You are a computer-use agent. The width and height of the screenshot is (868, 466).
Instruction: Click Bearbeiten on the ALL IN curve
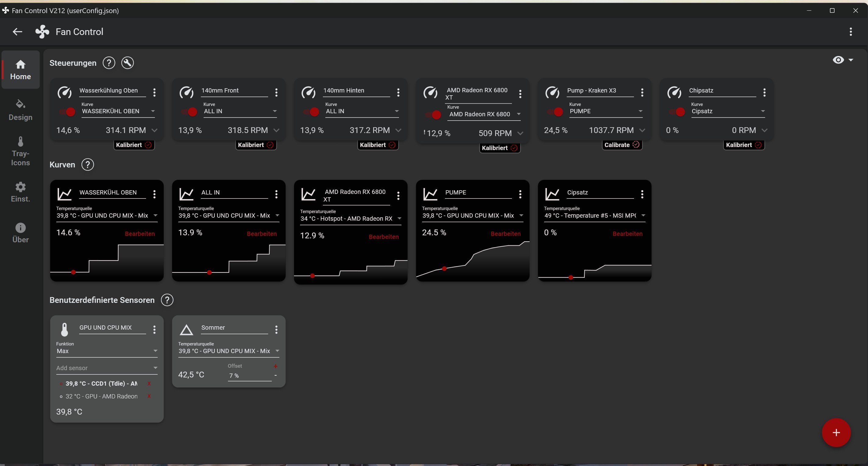261,233
